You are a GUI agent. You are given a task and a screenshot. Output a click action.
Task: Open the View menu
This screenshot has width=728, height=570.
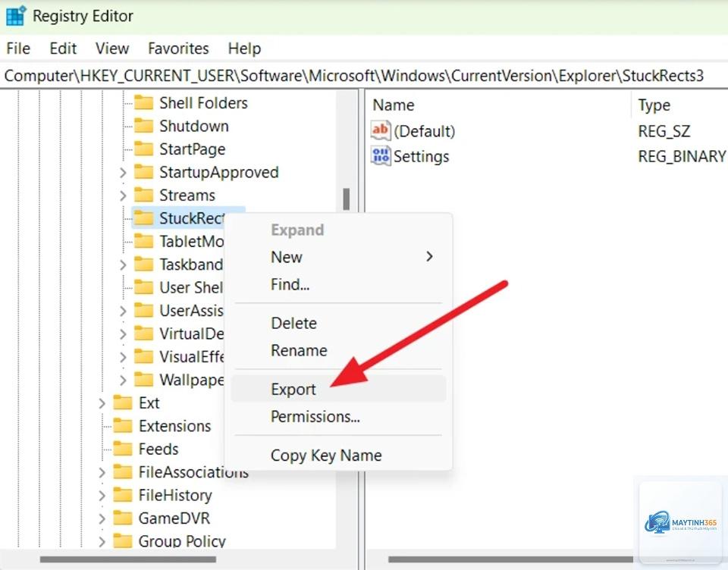(112, 49)
